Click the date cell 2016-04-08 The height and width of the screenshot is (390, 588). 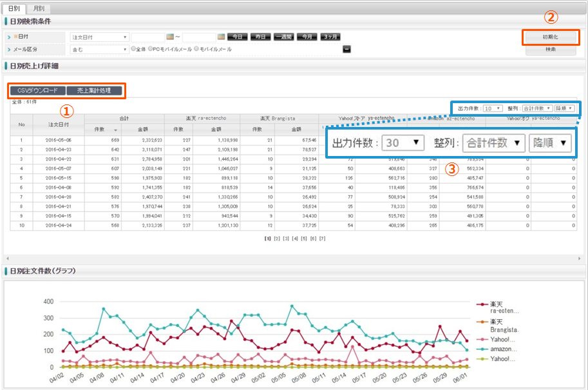59,188
